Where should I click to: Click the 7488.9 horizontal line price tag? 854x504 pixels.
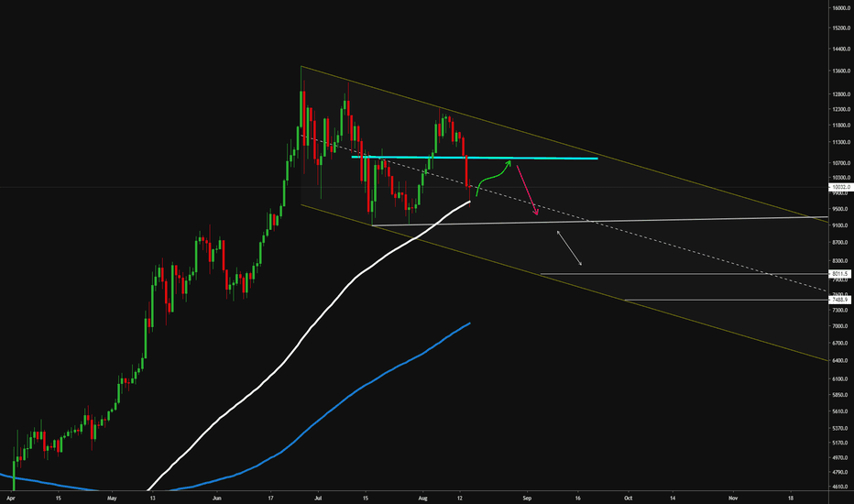(x=840, y=300)
